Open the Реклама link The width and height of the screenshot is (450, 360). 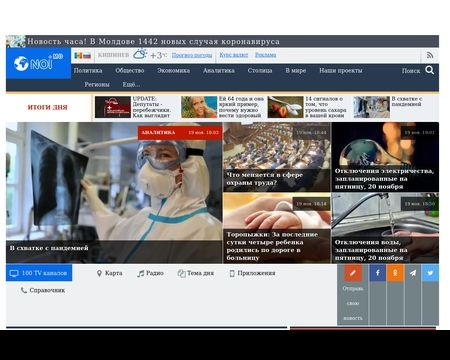tap(266, 55)
